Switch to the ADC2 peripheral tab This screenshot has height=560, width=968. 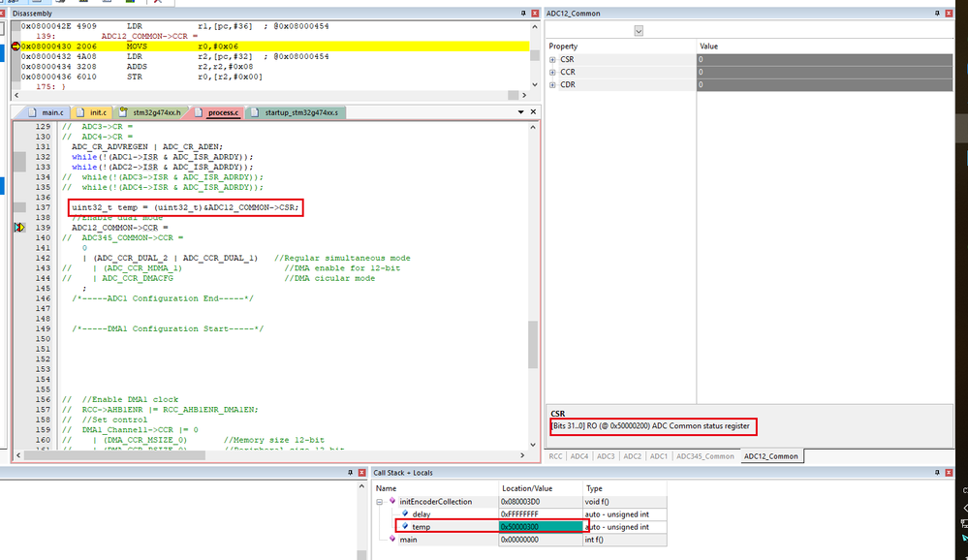[632, 456]
